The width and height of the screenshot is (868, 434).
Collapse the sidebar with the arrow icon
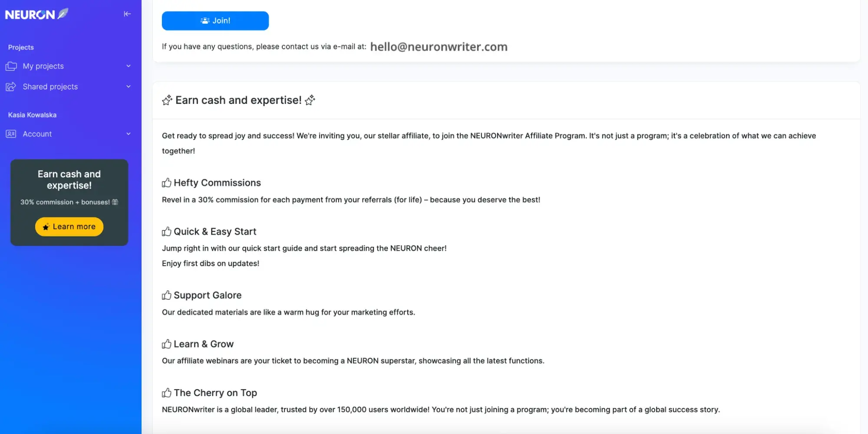[x=127, y=14]
